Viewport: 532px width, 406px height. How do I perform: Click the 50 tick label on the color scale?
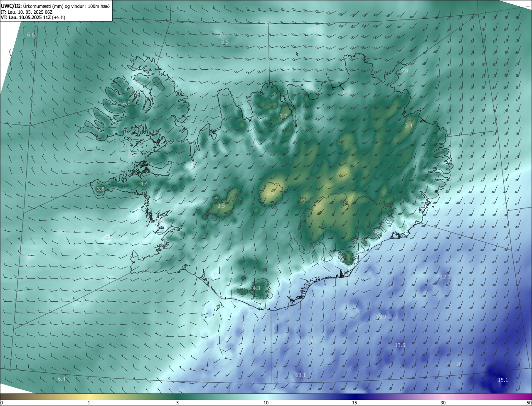click(529, 403)
